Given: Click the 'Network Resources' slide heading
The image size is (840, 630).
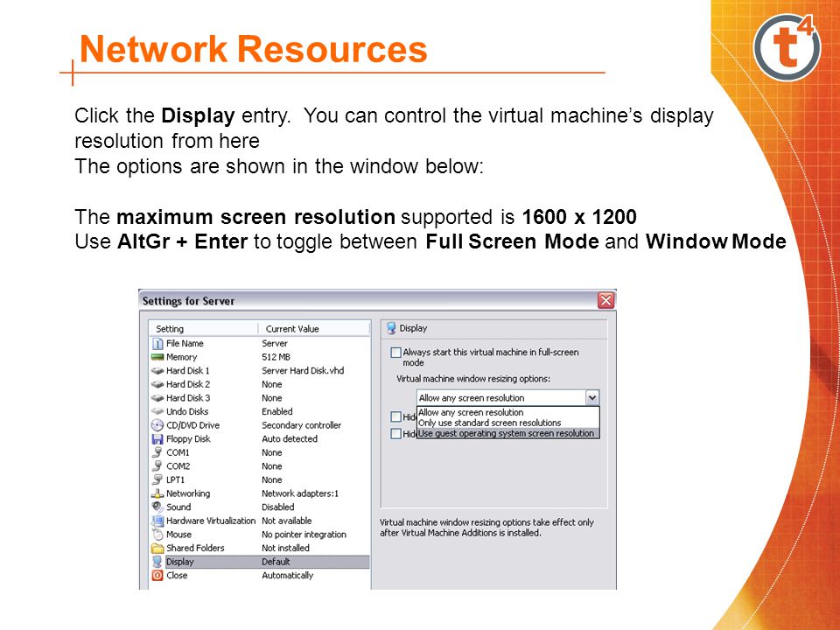Looking at the screenshot, I should click(254, 49).
